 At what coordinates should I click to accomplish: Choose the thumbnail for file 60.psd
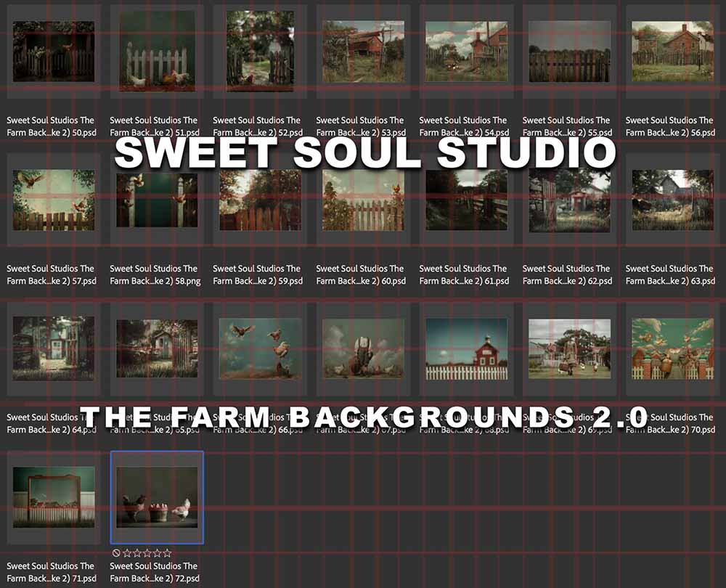point(364,200)
